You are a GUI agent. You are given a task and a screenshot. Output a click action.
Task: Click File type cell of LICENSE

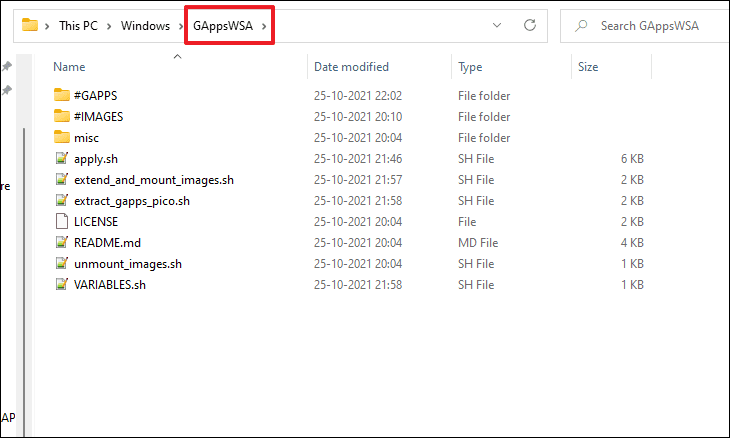point(467,222)
